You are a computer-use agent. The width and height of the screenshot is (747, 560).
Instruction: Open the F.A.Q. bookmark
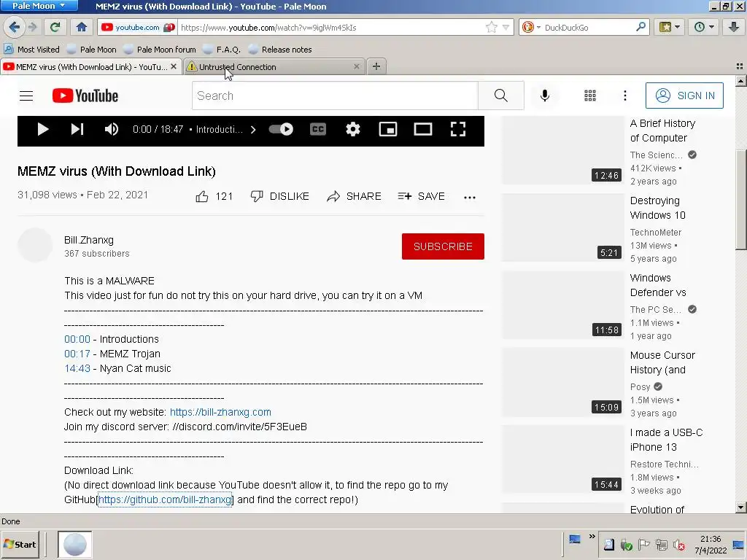pos(222,49)
